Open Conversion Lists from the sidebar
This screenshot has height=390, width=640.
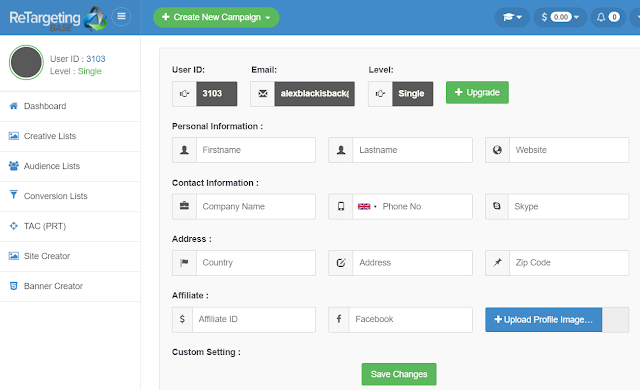click(70, 196)
